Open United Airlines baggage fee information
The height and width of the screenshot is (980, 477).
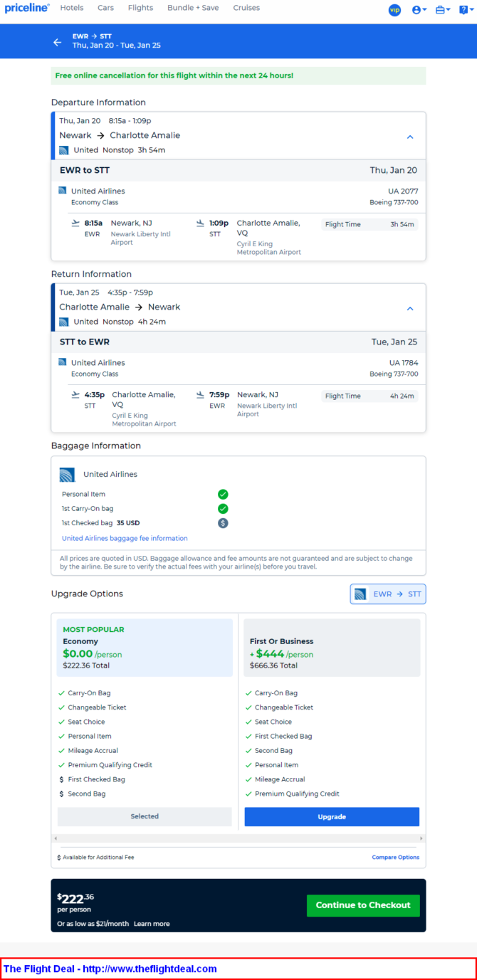(x=125, y=538)
